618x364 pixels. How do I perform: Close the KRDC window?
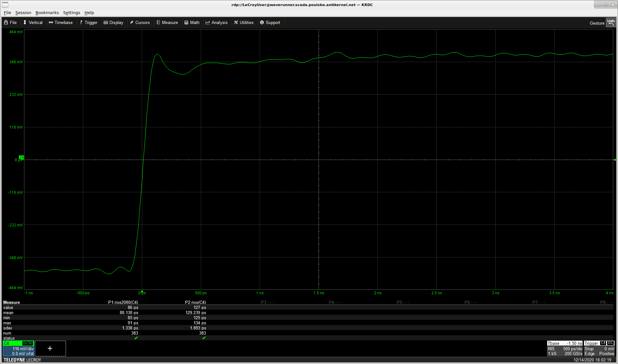tap(613, 5)
